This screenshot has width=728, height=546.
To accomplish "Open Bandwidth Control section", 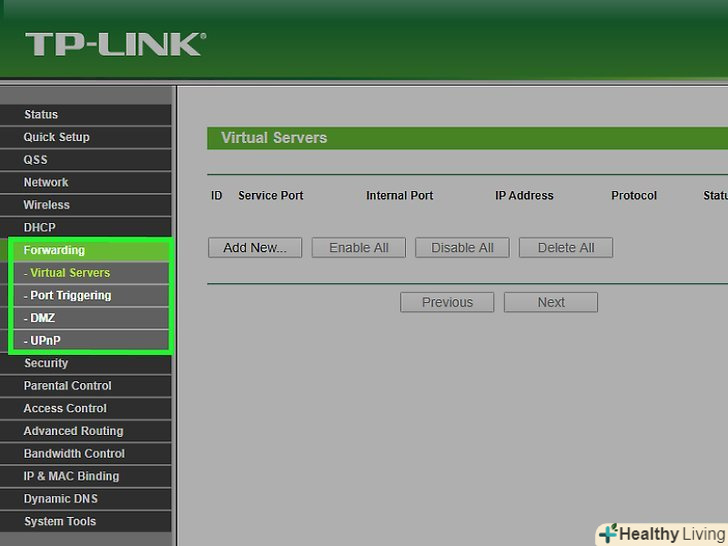I will pyautogui.click(x=85, y=454).
